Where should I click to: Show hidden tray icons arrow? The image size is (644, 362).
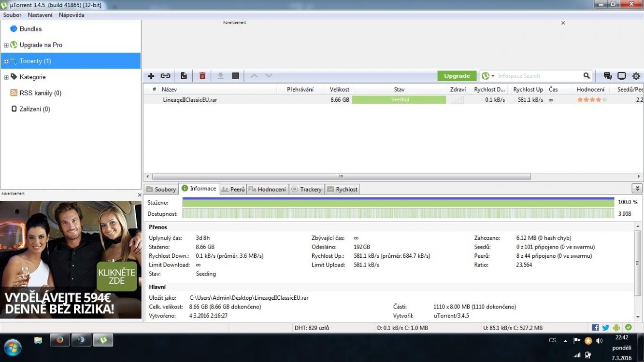coord(565,341)
